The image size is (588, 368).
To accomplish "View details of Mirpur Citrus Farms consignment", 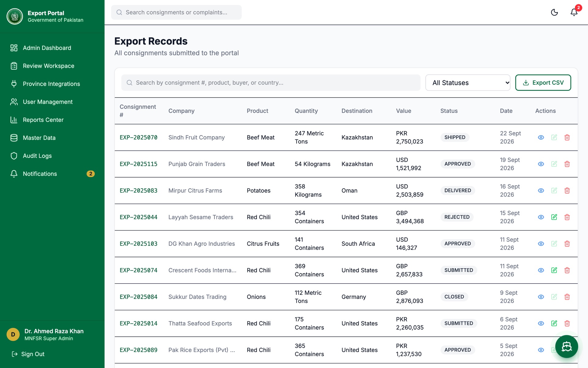I will coord(541,190).
